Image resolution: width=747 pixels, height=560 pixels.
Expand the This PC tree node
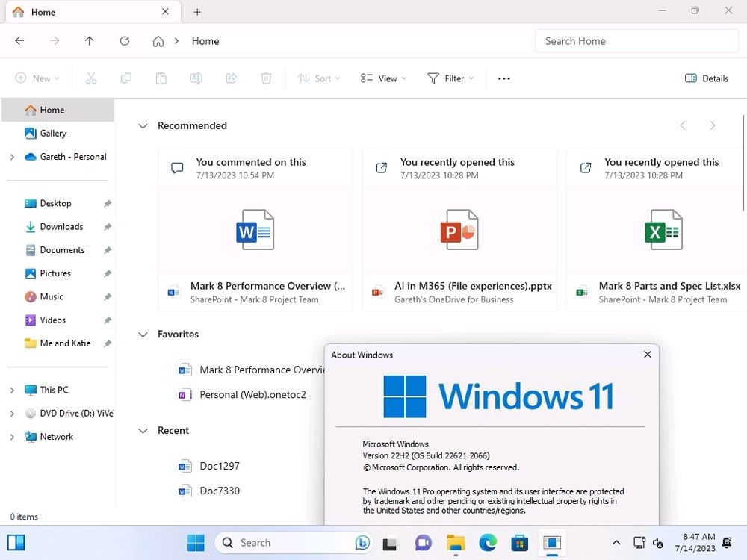[x=13, y=390]
